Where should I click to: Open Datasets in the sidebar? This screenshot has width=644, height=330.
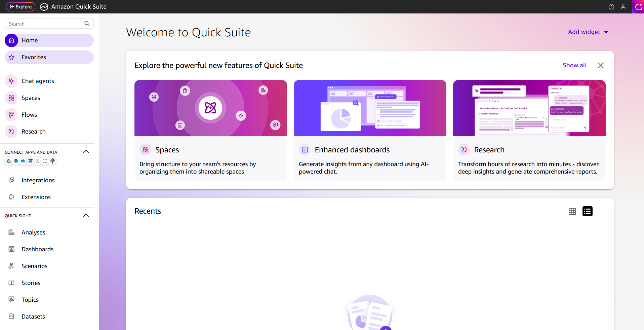click(x=49, y=317)
